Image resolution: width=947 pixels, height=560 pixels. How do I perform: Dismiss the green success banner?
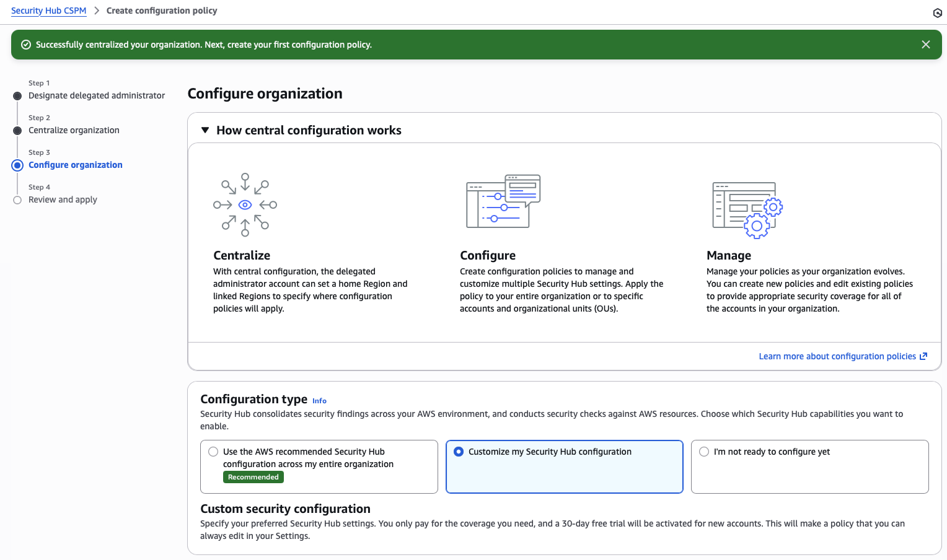(925, 45)
